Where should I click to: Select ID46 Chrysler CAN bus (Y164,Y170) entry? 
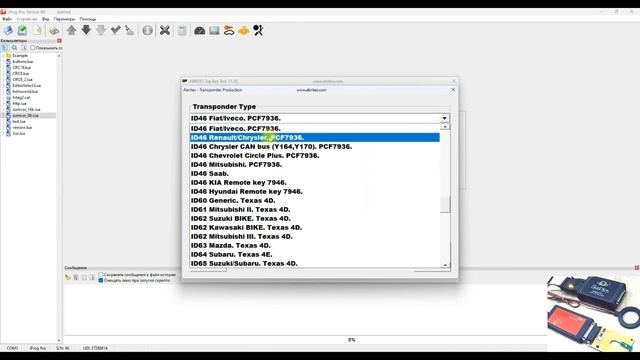tap(315, 147)
